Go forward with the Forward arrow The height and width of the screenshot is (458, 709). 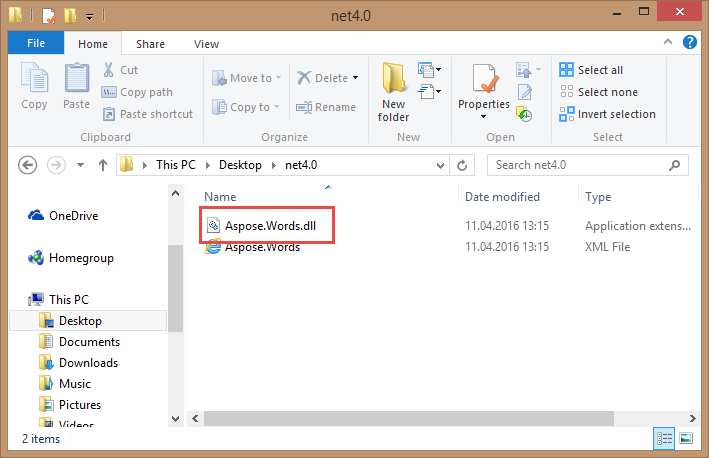coord(56,165)
